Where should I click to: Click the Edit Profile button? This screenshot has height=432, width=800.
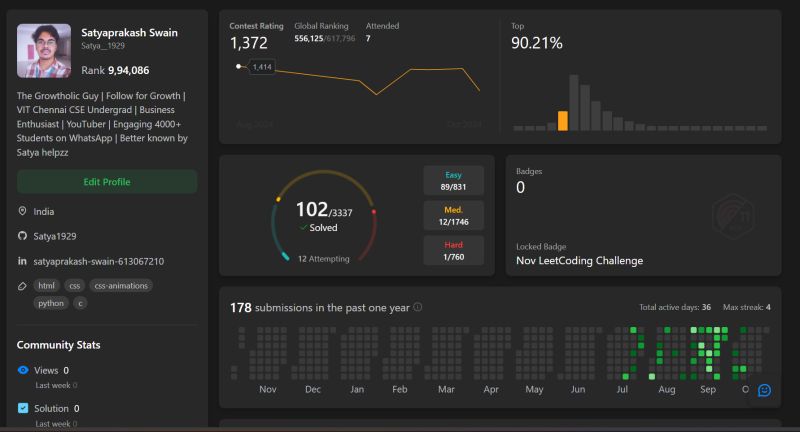pyautogui.click(x=107, y=182)
